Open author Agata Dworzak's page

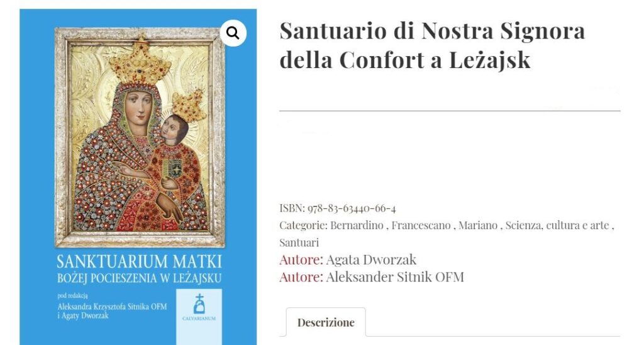pos(371,260)
